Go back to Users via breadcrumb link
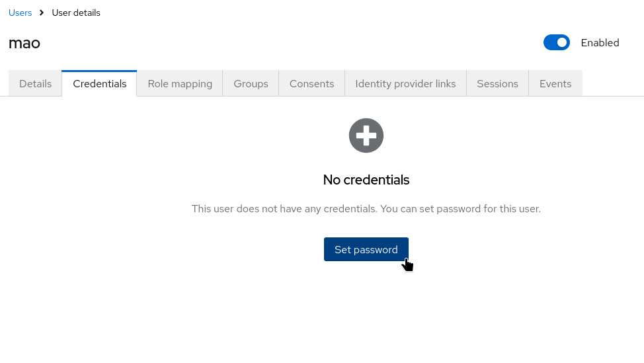The image size is (644, 363). point(20,13)
